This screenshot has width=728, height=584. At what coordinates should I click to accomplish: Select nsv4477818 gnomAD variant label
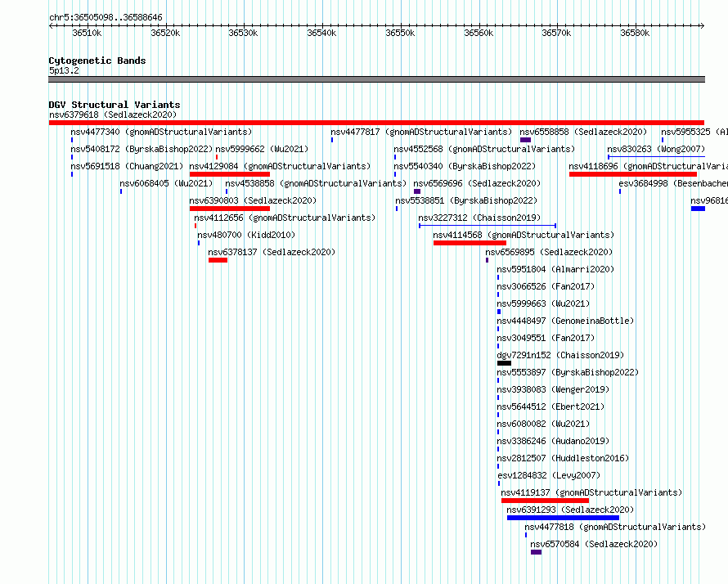(x=615, y=527)
